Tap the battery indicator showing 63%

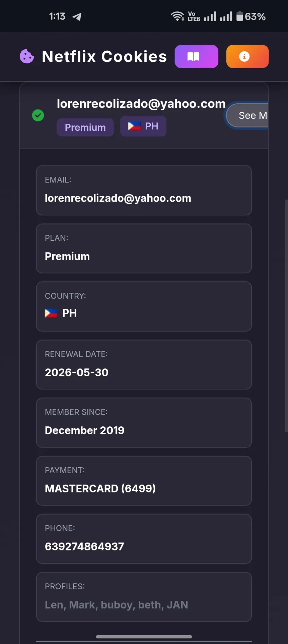point(251,16)
